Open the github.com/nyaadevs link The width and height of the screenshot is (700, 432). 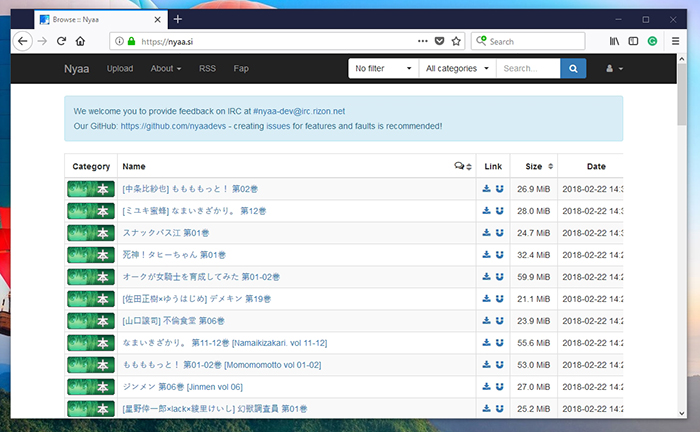pyautogui.click(x=173, y=126)
